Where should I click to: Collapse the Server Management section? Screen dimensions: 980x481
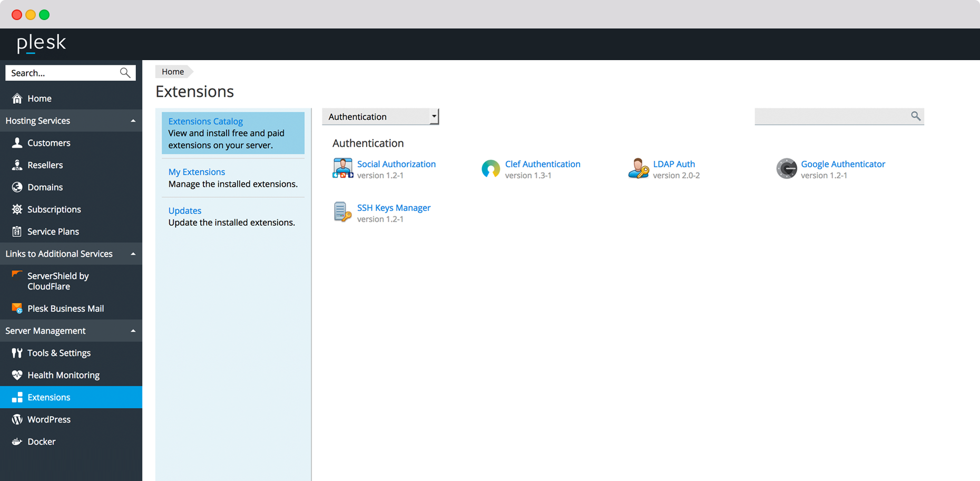(x=133, y=331)
